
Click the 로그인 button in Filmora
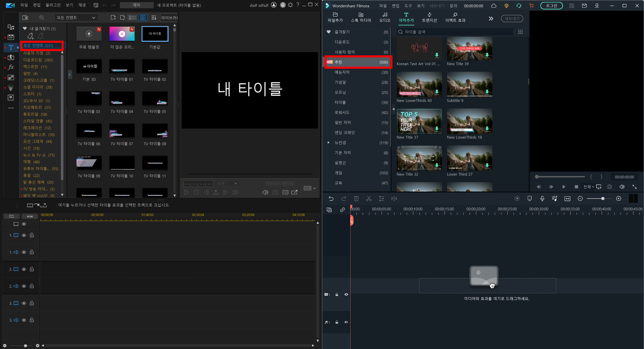click(x=551, y=5)
